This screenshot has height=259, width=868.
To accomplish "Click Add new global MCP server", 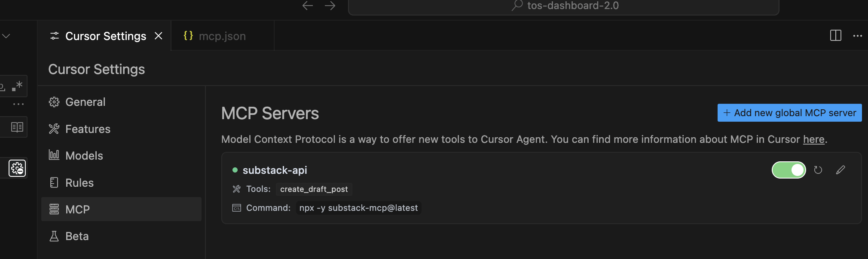I will click(789, 113).
